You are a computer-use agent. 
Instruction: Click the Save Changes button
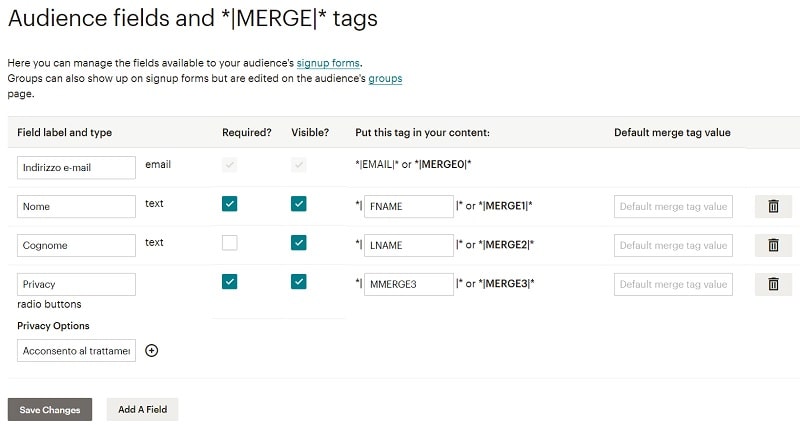tap(50, 410)
